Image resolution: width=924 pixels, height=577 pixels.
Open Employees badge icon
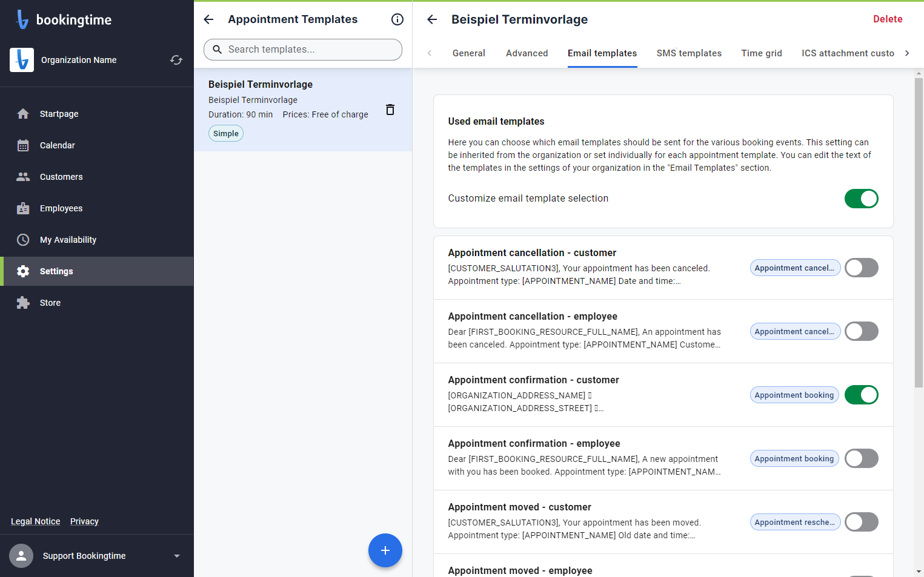click(x=23, y=208)
